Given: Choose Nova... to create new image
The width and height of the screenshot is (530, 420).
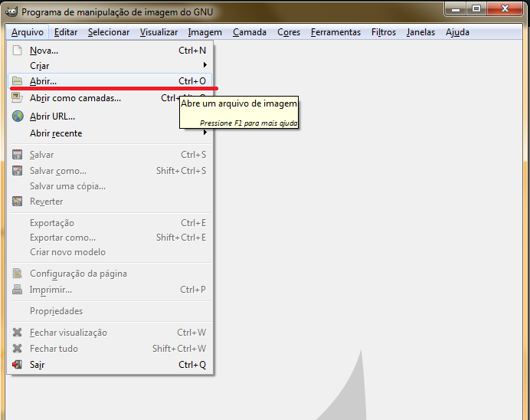Looking at the screenshot, I should click(110, 51).
